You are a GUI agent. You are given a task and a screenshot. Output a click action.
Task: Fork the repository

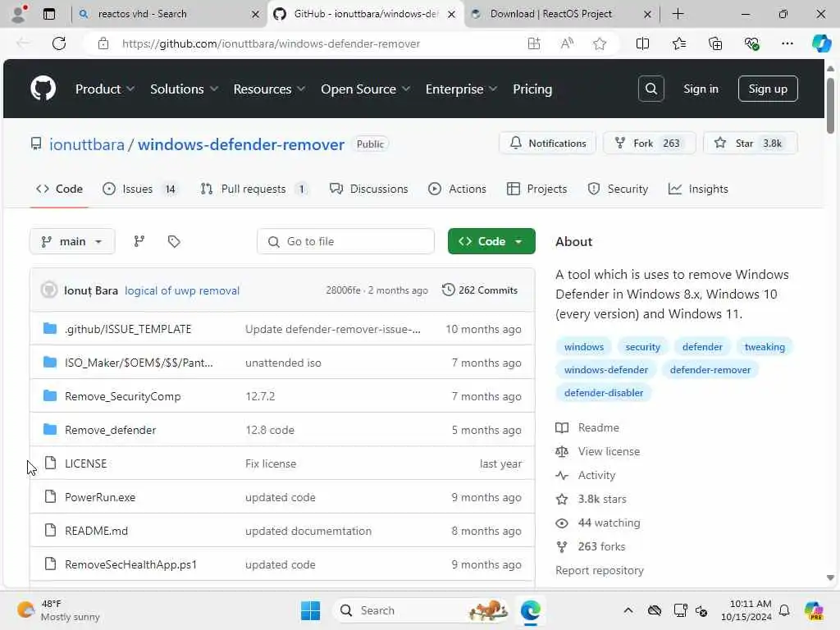pos(649,143)
